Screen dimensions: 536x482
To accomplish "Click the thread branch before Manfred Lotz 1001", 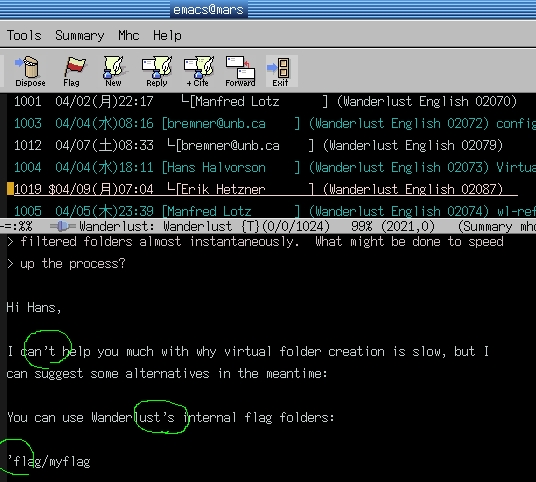I will [x=185, y=99].
